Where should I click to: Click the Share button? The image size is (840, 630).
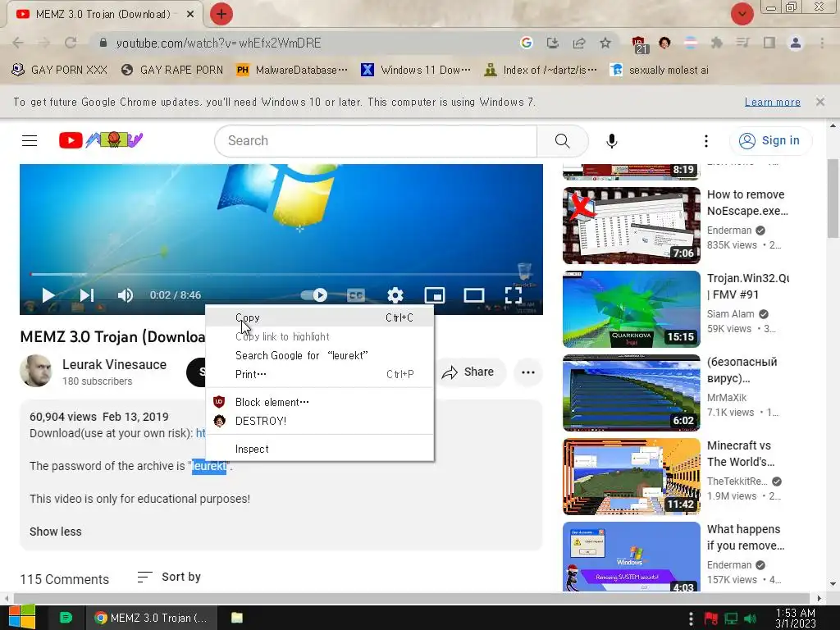point(469,372)
